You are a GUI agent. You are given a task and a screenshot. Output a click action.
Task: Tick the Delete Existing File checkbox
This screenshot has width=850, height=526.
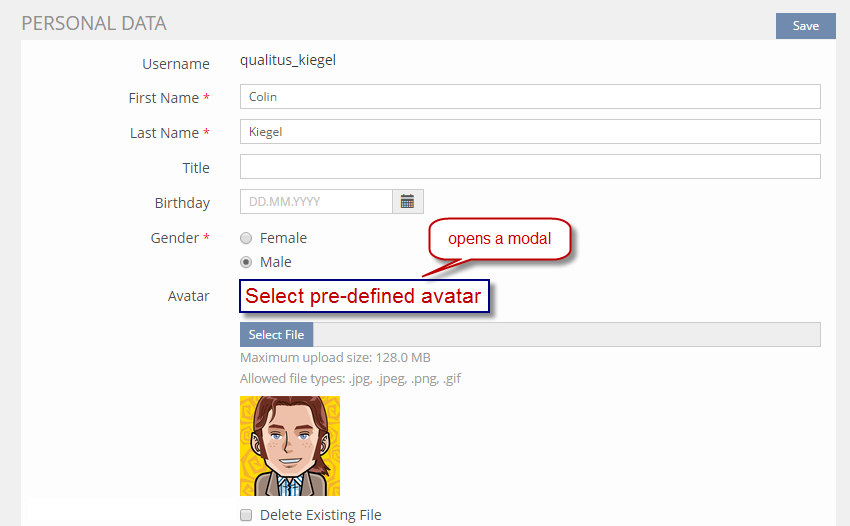(246, 515)
